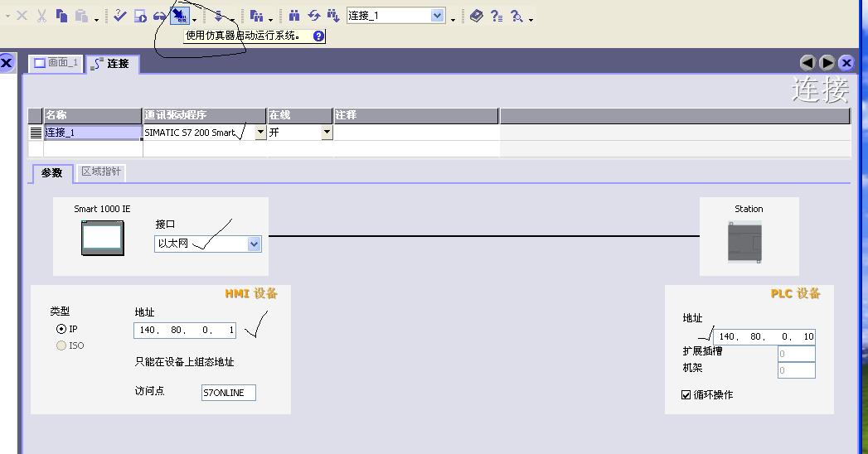Image resolution: width=868 pixels, height=454 pixels.
Task: Open the 以太网 interface dropdown
Action: pos(254,244)
